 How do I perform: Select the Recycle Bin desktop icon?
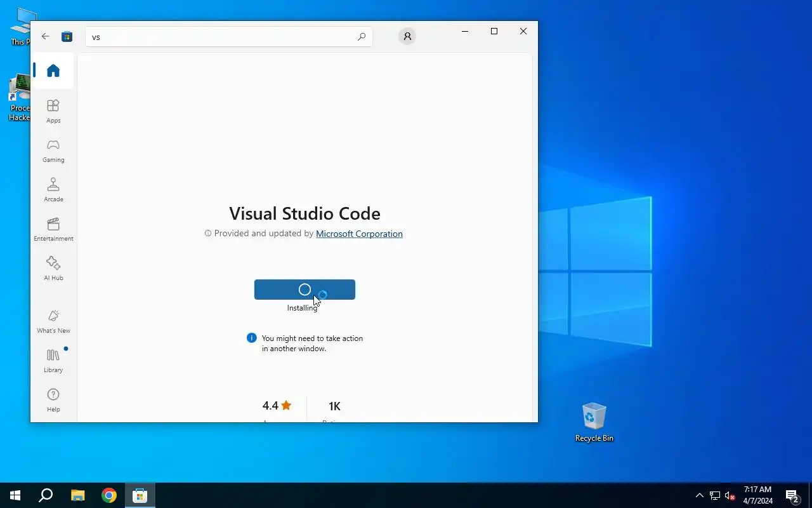[594, 422]
